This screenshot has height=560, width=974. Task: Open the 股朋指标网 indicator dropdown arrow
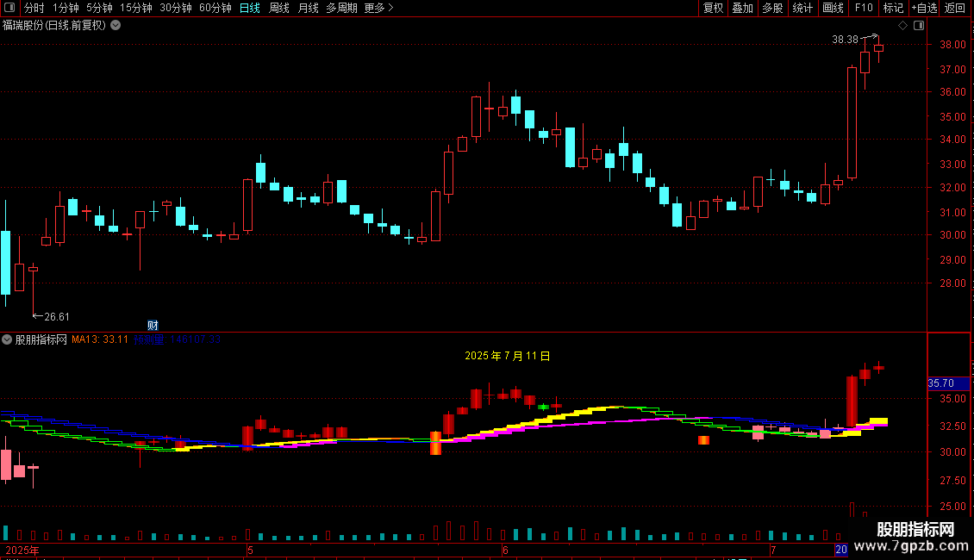[7, 339]
